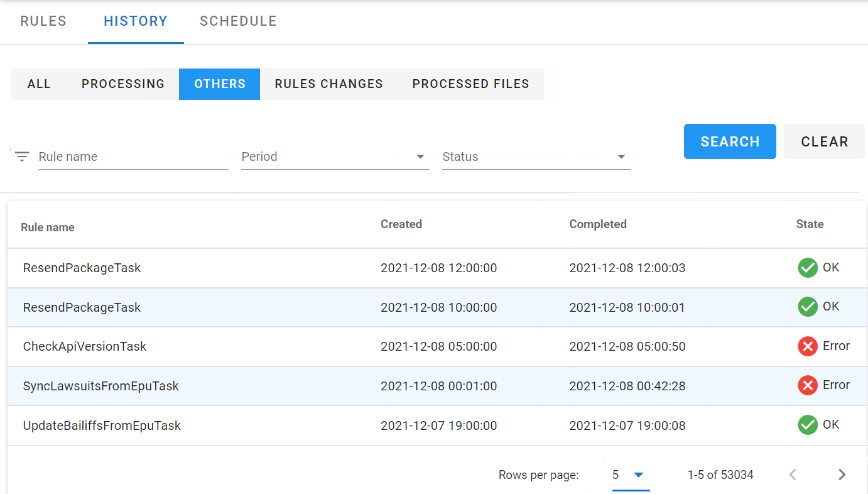Image resolution: width=868 pixels, height=494 pixels.
Task: Click the Created column header
Action: pos(401,224)
